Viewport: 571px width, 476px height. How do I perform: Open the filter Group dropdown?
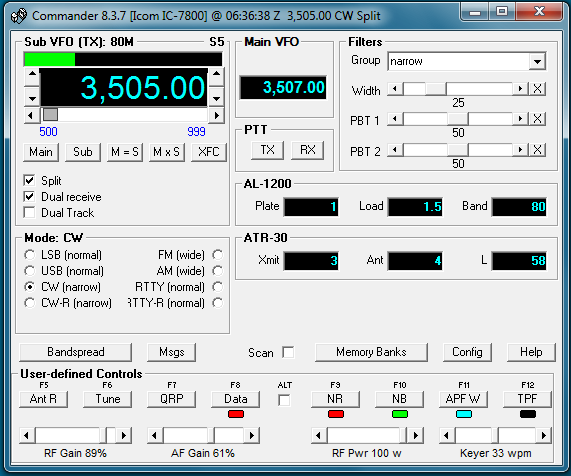pyautogui.click(x=537, y=61)
